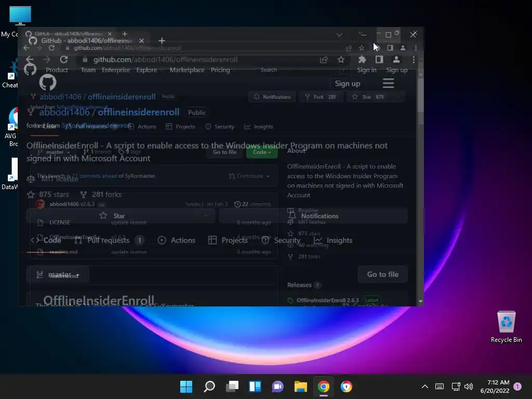Open the Explore navigation menu
Viewport: 532px width, 399px height.
[x=147, y=70]
